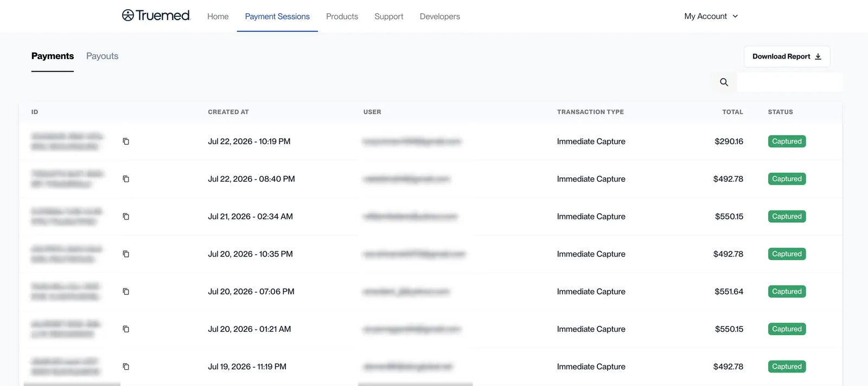Click $550.15 total for Jul 20 01:21 AM
The image size is (868, 386).
point(729,329)
